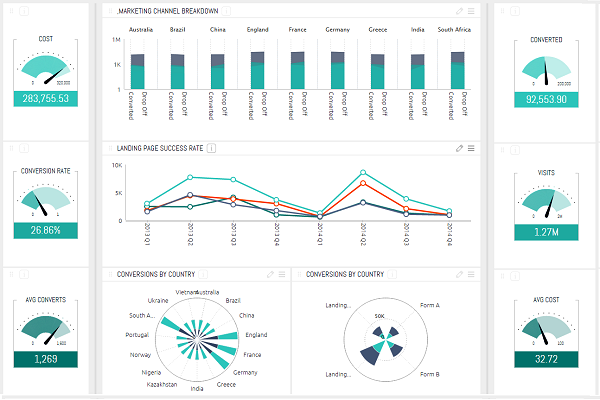Click the England label in the polar chart
Screen dimensions: 600x400
point(256,334)
